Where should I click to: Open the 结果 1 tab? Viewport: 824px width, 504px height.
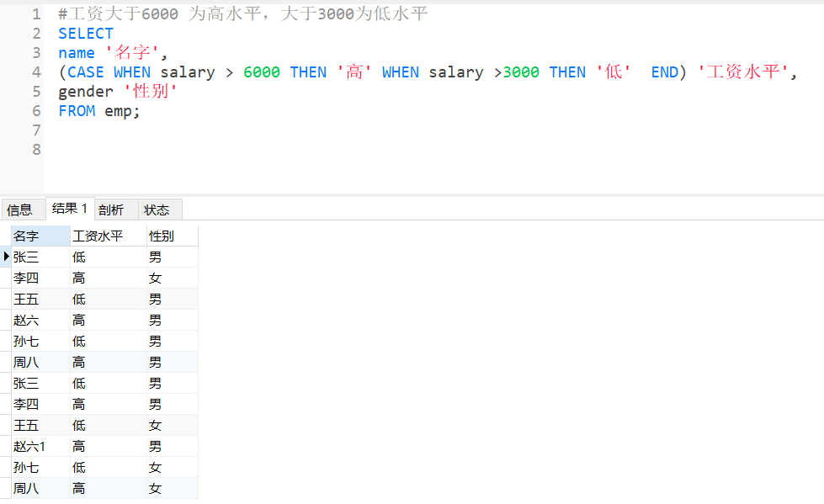point(69,209)
